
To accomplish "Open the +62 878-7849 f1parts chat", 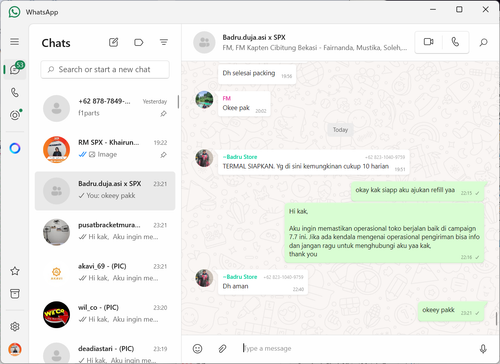I will pos(105,108).
